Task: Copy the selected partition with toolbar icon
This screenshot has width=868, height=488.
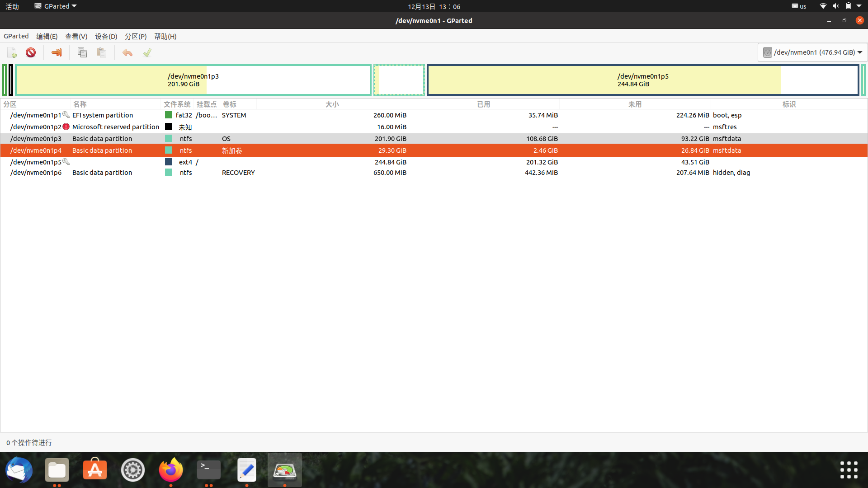Action: point(82,52)
